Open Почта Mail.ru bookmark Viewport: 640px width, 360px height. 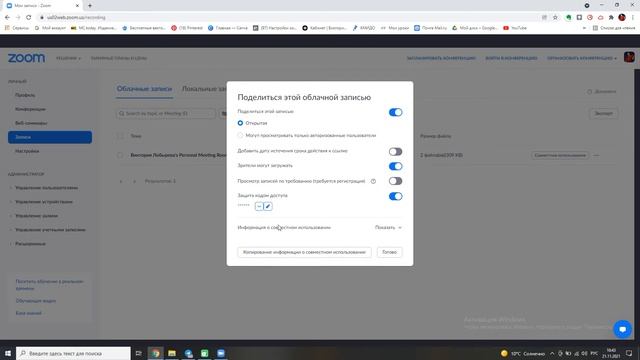(x=431, y=28)
